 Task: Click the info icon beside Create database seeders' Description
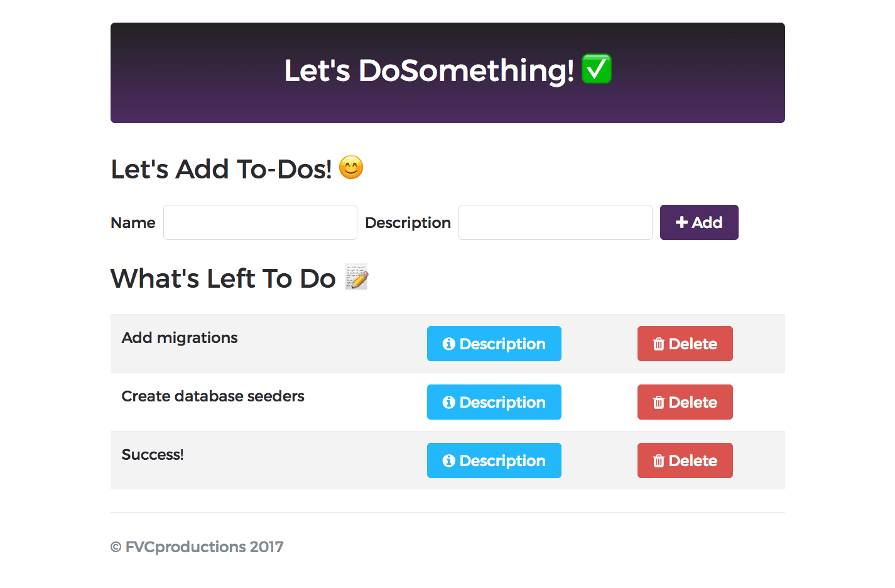tap(448, 402)
